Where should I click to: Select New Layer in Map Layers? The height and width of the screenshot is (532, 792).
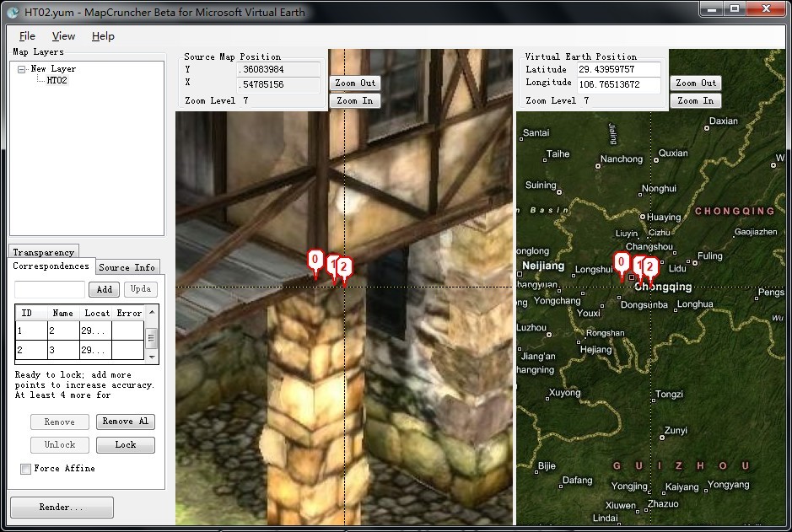(53, 68)
